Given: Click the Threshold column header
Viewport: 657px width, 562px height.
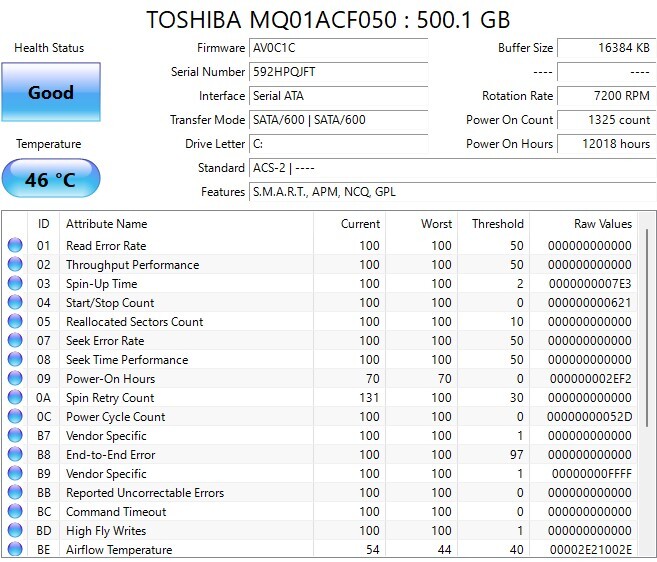Looking at the screenshot, I should point(494,224).
